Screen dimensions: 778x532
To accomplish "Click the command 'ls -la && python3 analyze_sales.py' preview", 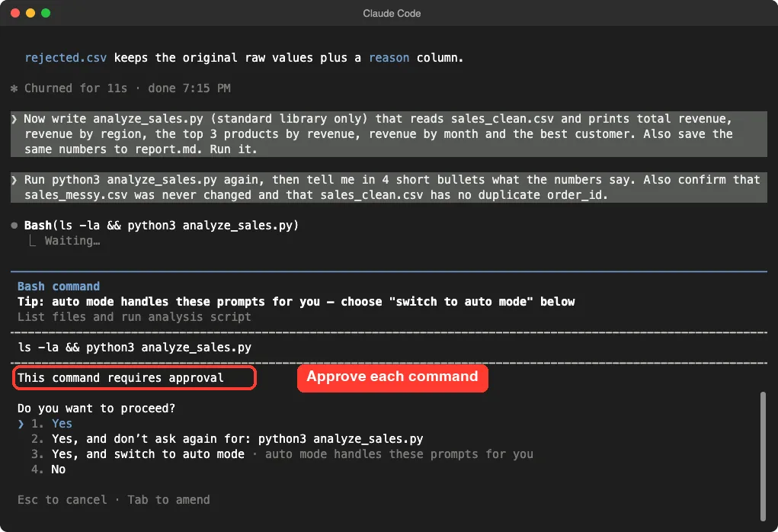I will point(134,348).
